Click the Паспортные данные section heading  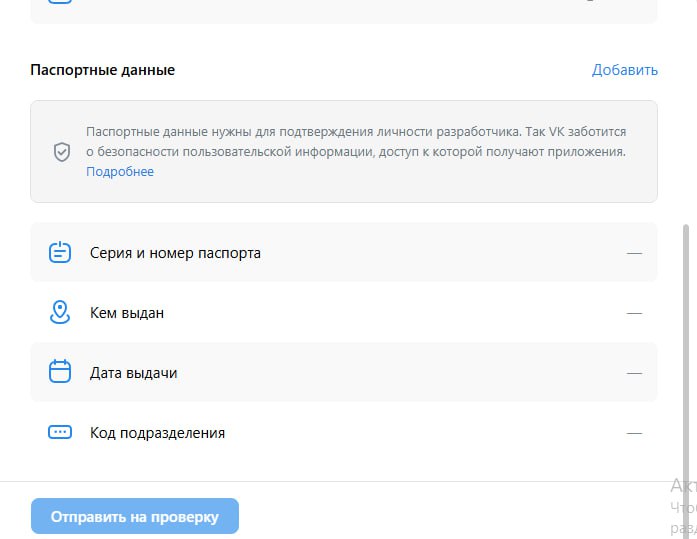[103, 70]
